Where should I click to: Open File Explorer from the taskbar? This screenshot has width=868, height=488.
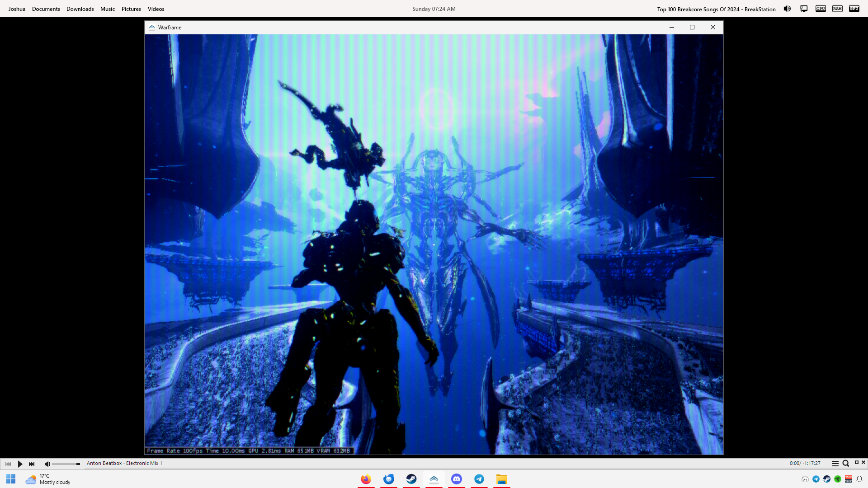pyautogui.click(x=502, y=479)
